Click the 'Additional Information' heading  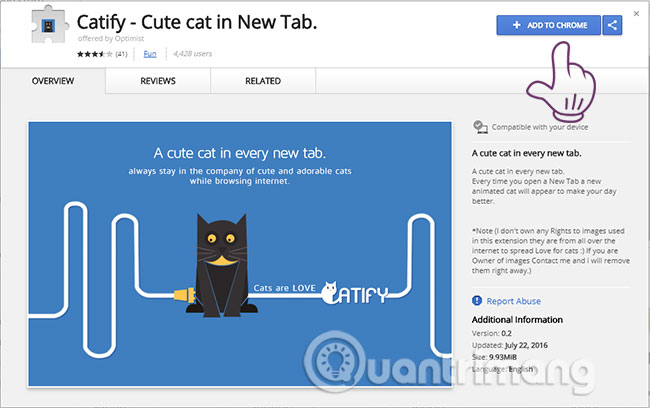click(517, 320)
